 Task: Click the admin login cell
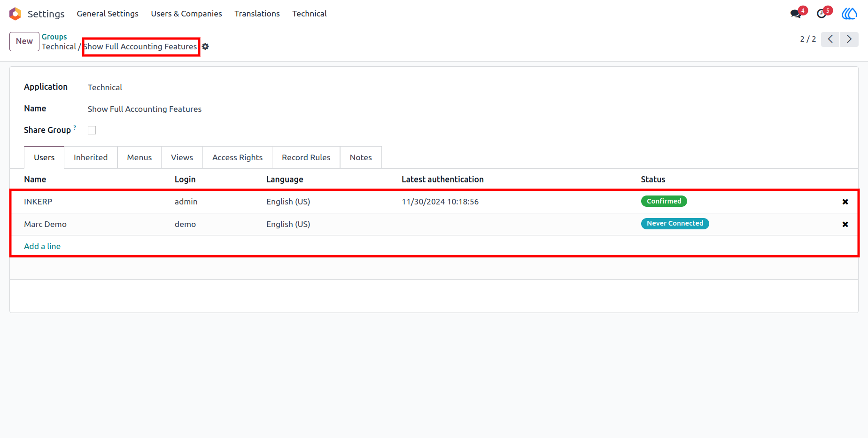click(186, 202)
